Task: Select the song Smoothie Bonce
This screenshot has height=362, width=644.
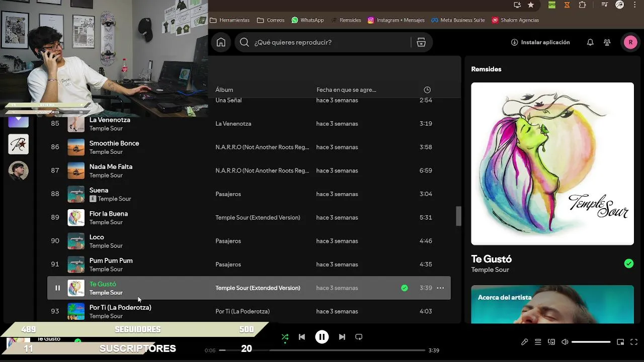Action: click(114, 143)
